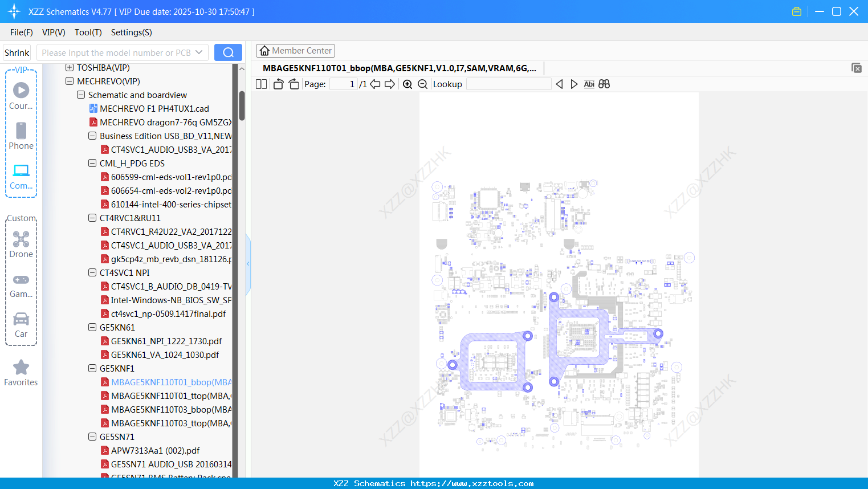Open the Car sidebar category

click(x=21, y=325)
